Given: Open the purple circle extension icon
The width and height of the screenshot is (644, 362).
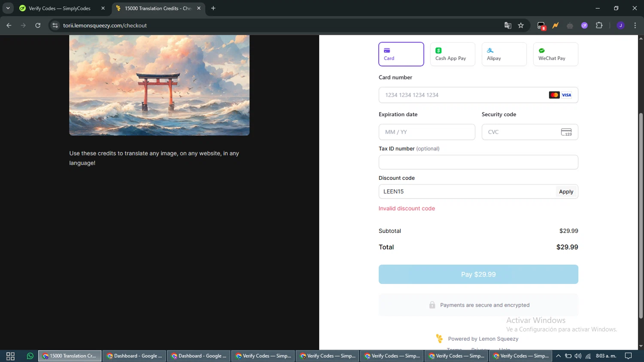Looking at the screenshot, I should coord(584,25).
